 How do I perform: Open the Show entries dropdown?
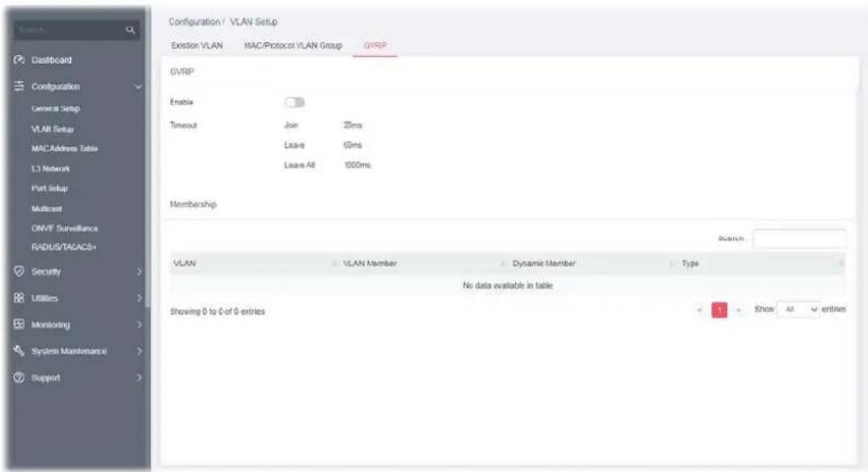tap(798, 310)
